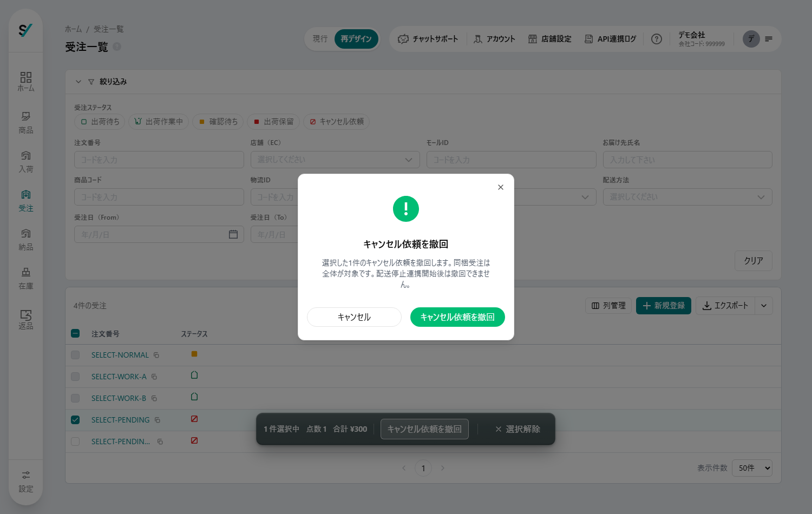Uncheck the SELECT-PENDING row checkbox
Screen dimensions: 812x514
coord(75,420)
